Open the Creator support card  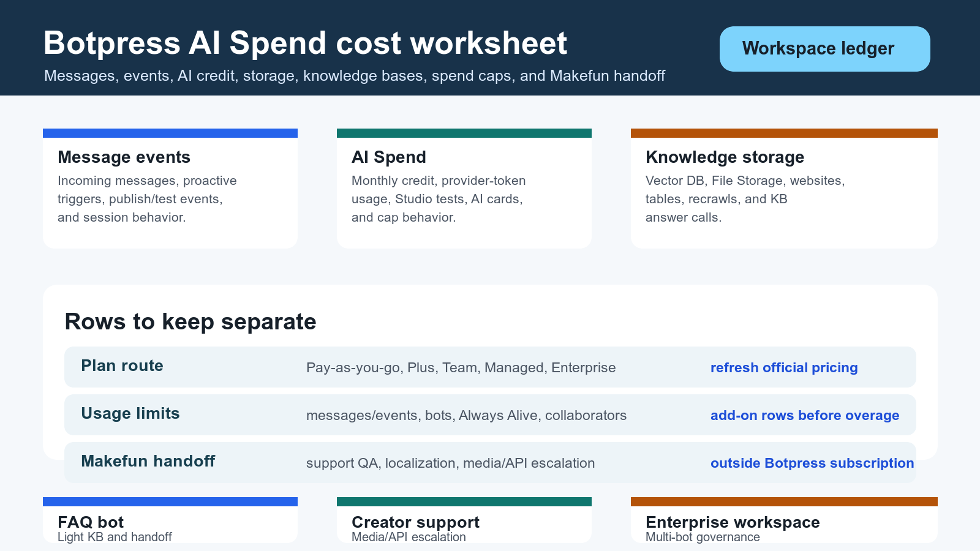pos(464,520)
